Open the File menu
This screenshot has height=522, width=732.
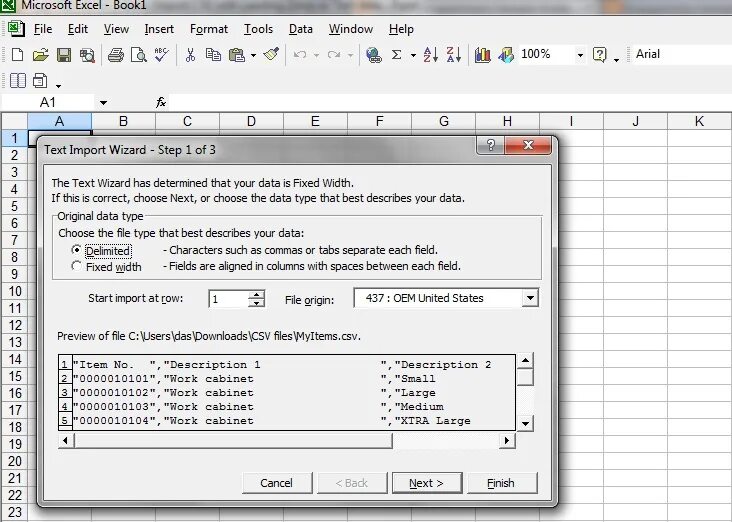[42, 29]
